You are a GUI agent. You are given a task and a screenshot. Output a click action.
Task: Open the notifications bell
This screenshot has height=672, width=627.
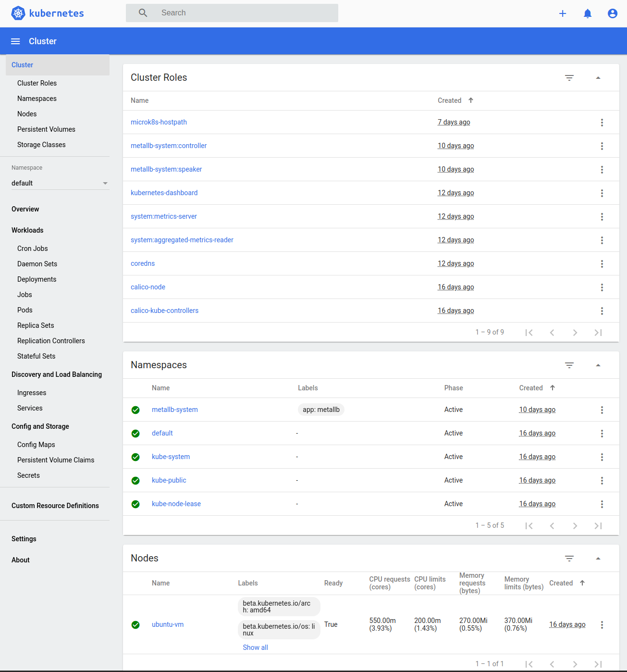point(588,13)
